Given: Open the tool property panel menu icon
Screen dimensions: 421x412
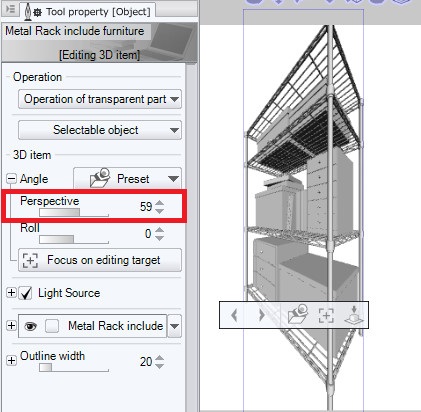Looking at the screenshot, I should point(10,9).
